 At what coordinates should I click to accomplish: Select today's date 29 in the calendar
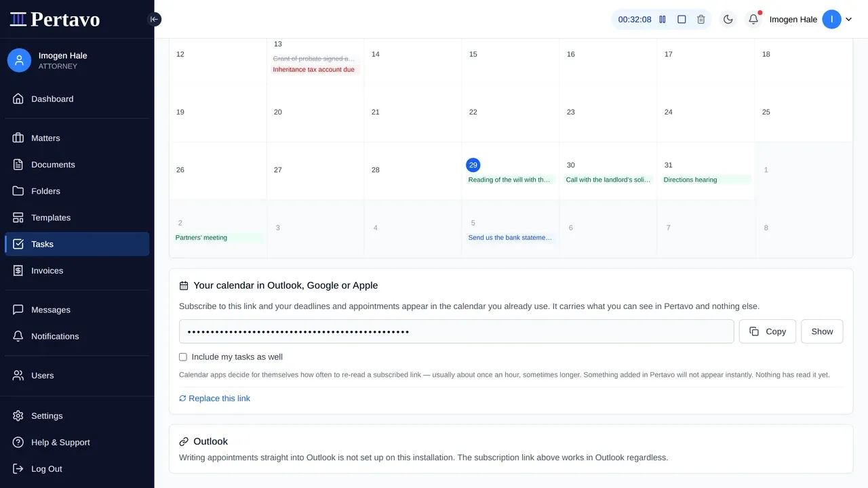click(x=473, y=165)
